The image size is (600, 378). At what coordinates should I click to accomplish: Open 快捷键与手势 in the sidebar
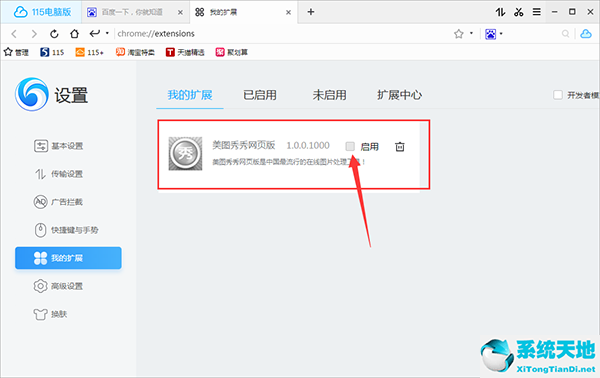[x=68, y=230]
